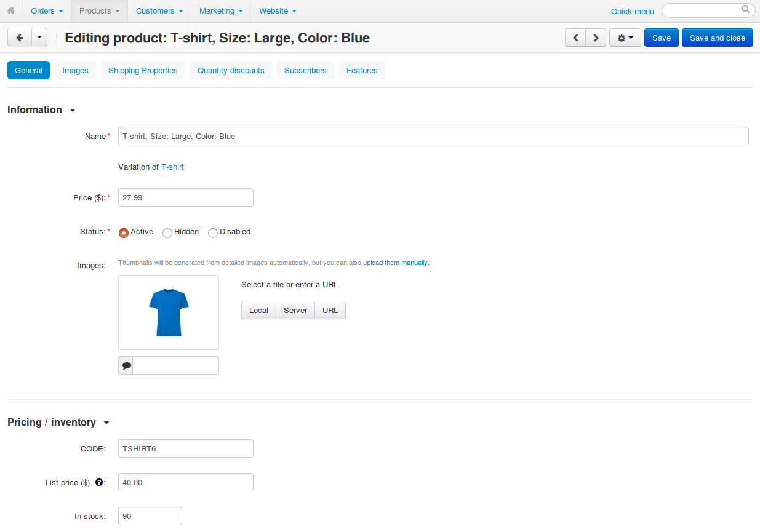Select the Hidden status radio
This screenshot has width=760, height=532.
(167, 232)
